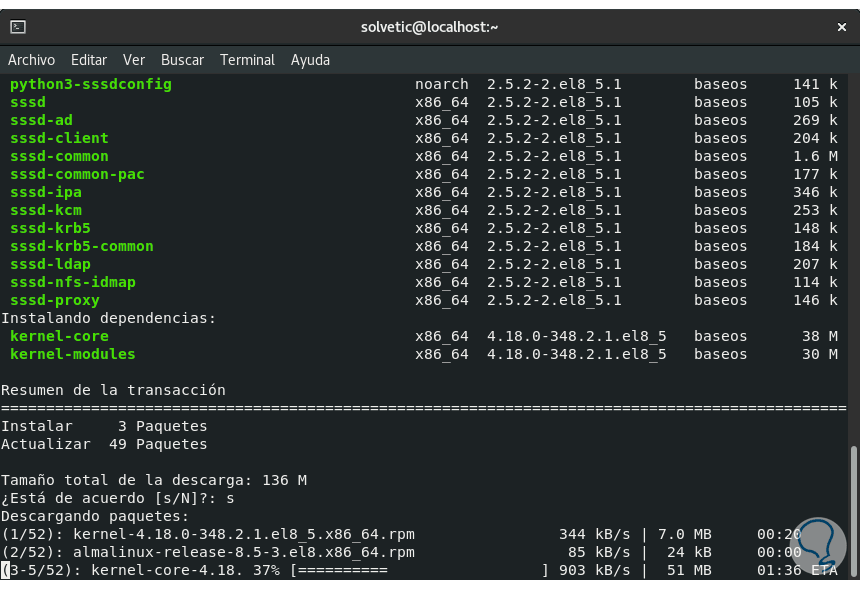The height and width of the screenshot is (589, 860).
Task: Click the terminal cursor on the last line
Action: tap(5, 570)
